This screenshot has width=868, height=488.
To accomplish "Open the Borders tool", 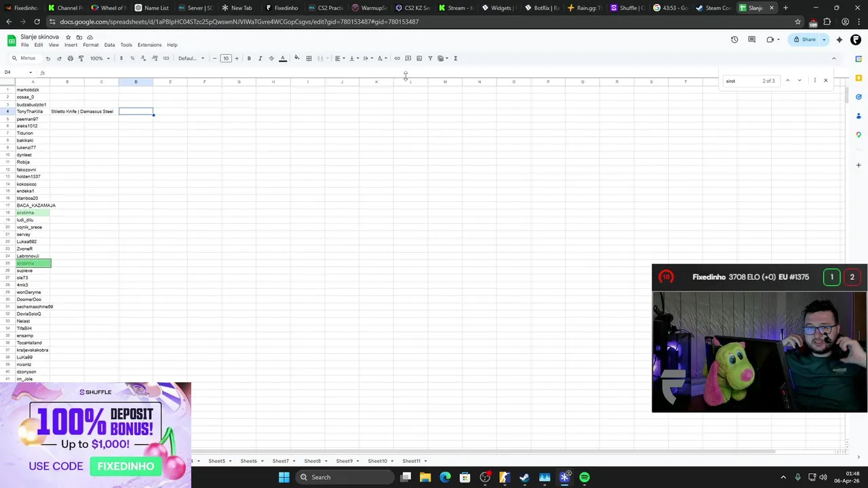I will coord(309,58).
